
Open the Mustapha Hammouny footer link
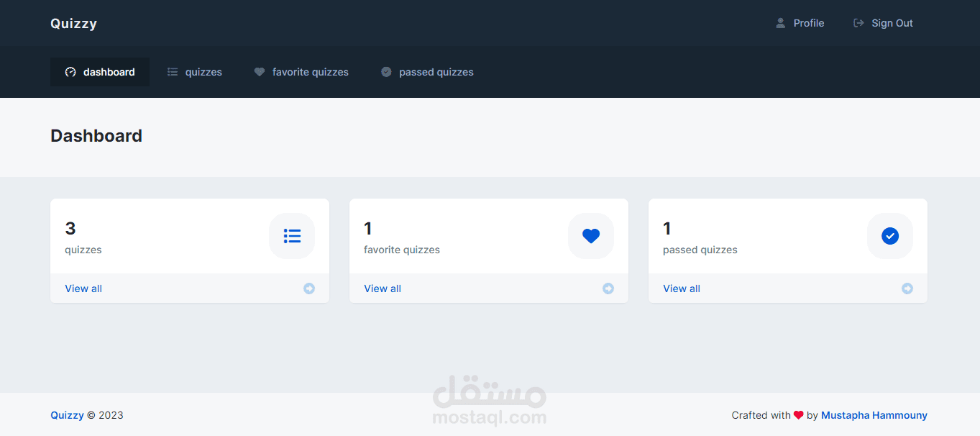click(874, 415)
